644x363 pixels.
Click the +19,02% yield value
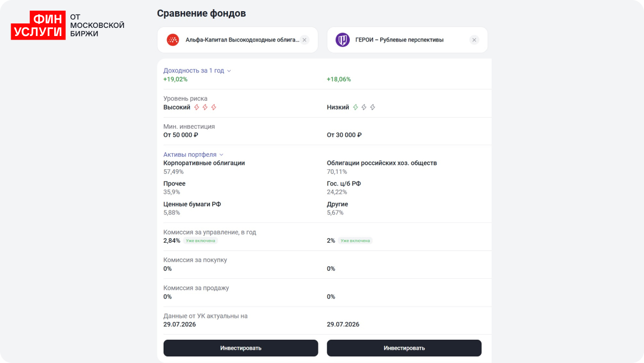point(175,79)
